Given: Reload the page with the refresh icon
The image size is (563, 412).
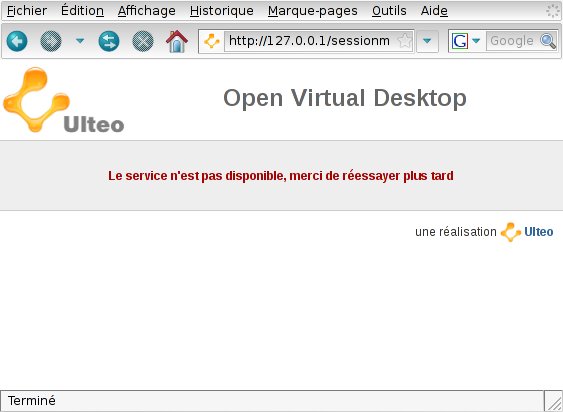Looking at the screenshot, I should tap(109, 41).
